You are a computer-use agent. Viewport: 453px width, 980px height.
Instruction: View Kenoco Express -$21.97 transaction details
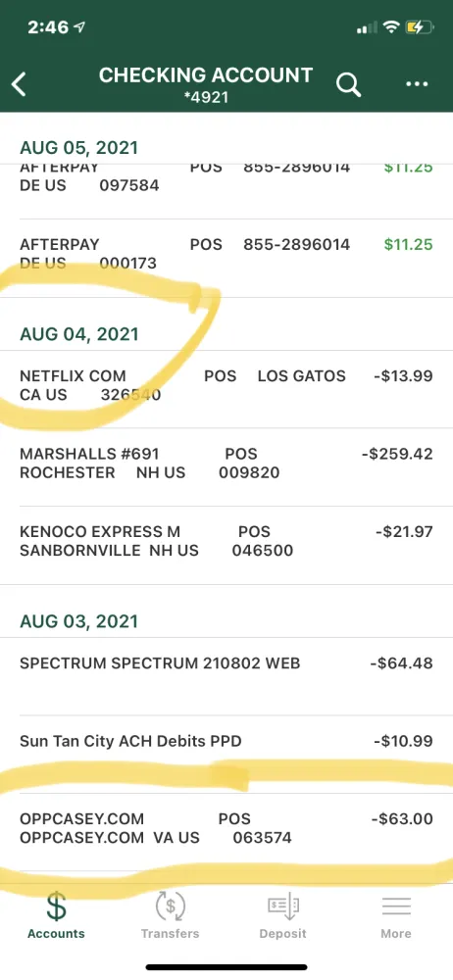(226, 545)
